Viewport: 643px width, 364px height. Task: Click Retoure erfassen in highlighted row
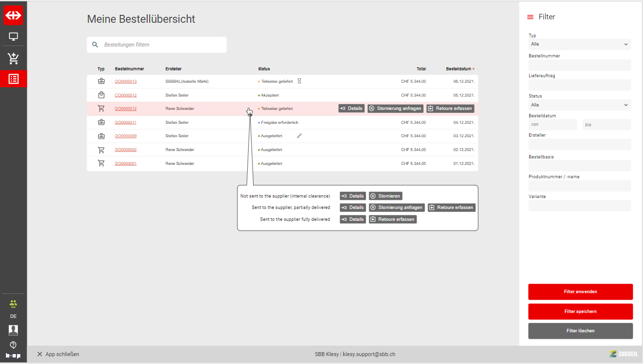[x=450, y=108]
